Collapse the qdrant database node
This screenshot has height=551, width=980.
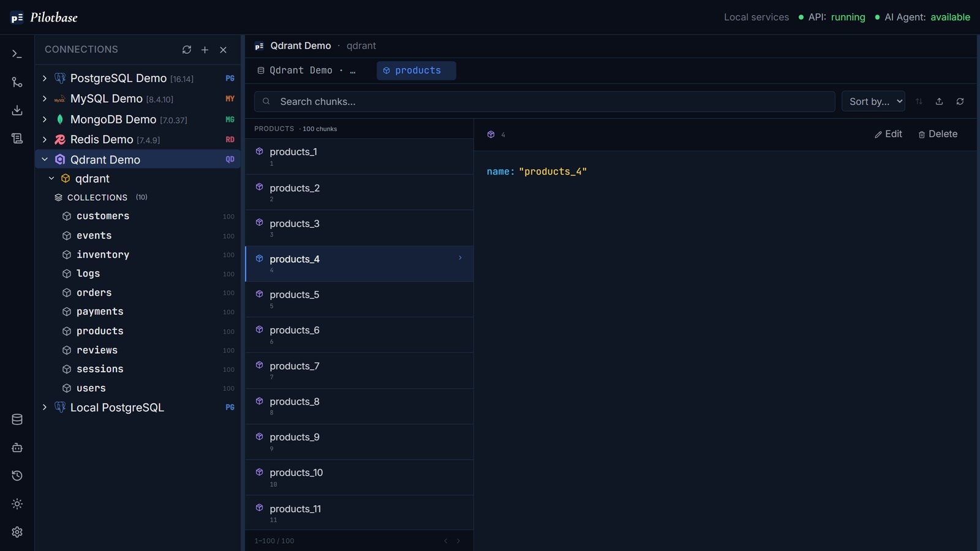coord(51,178)
